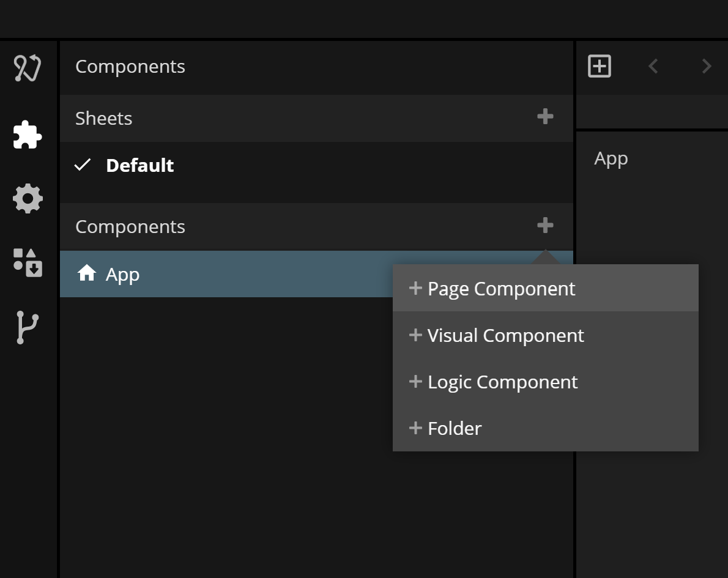Click the plus icon in the Components section header
The width and height of the screenshot is (728, 578).
pyautogui.click(x=544, y=226)
